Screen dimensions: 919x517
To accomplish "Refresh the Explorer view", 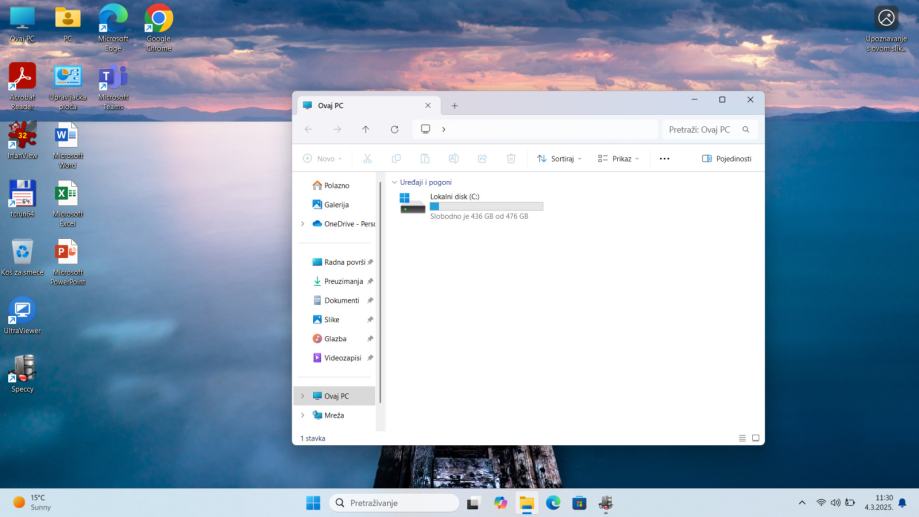I will coord(394,130).
